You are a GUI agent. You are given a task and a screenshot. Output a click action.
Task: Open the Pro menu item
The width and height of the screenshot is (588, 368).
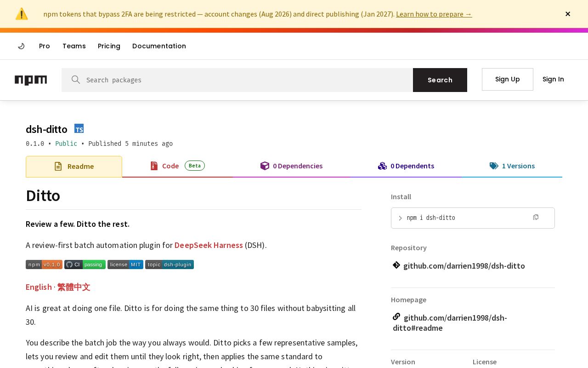(45, 46)
